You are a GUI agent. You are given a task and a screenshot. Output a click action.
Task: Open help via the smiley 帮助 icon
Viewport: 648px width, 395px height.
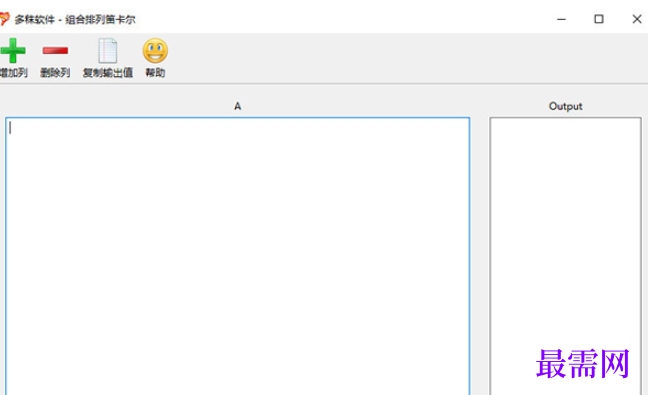(155, 50)
